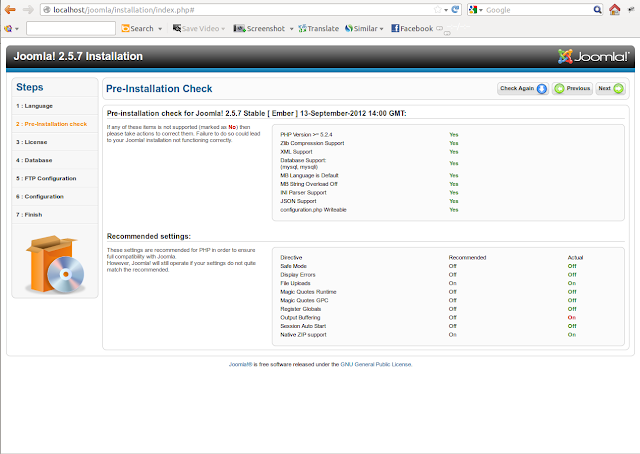Click the 'PHP Version >= 5.2.4' row label

(x=306, y=134)
